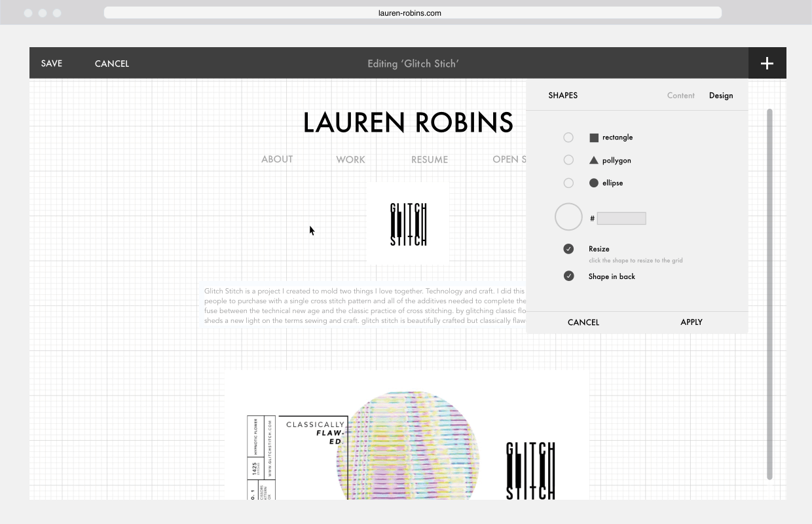This screenshot has height=524, width=812.
Task: Click the triangle pollygon shape icon
Action: click(x=594, y=160)
